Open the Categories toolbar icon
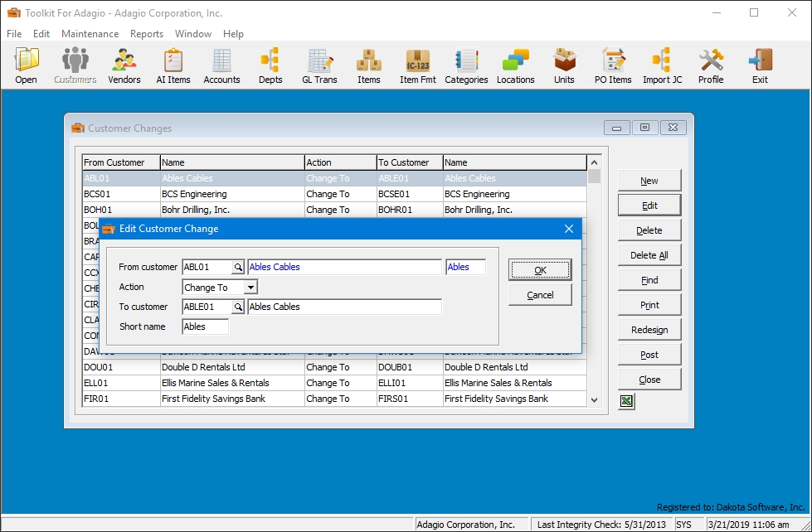This screenshot has width=812, height=532. pyautogui.click(x=466, y=65)
